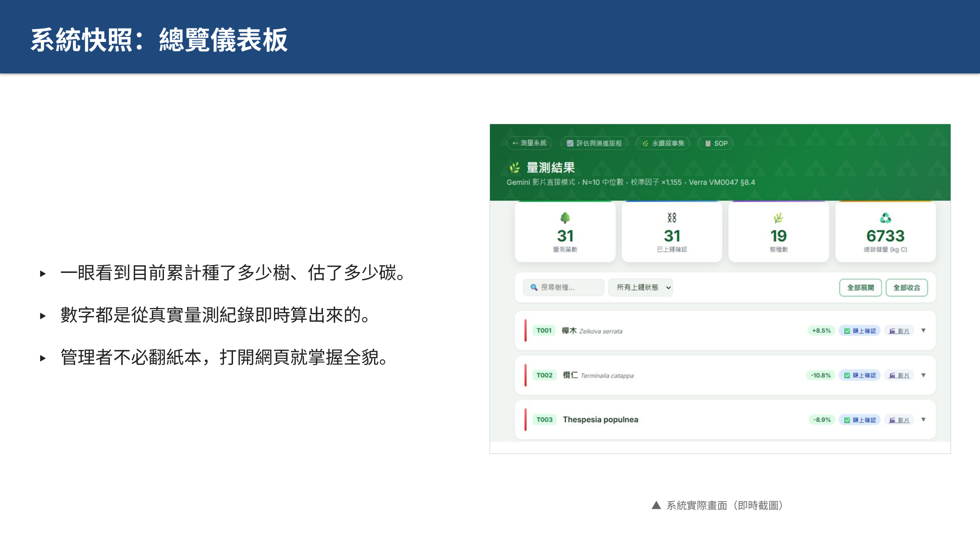Click the recycle icon on 總碳儲量 card
980x551 pixels.
[886, 218]
